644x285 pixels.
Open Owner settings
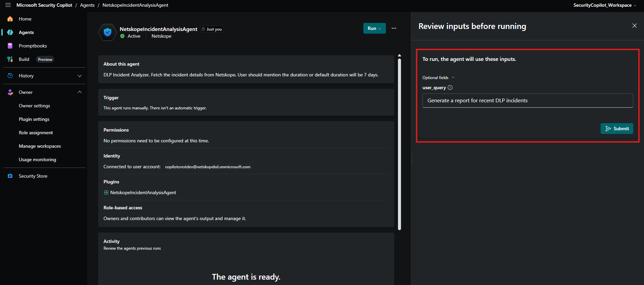(x=34, y=106)
